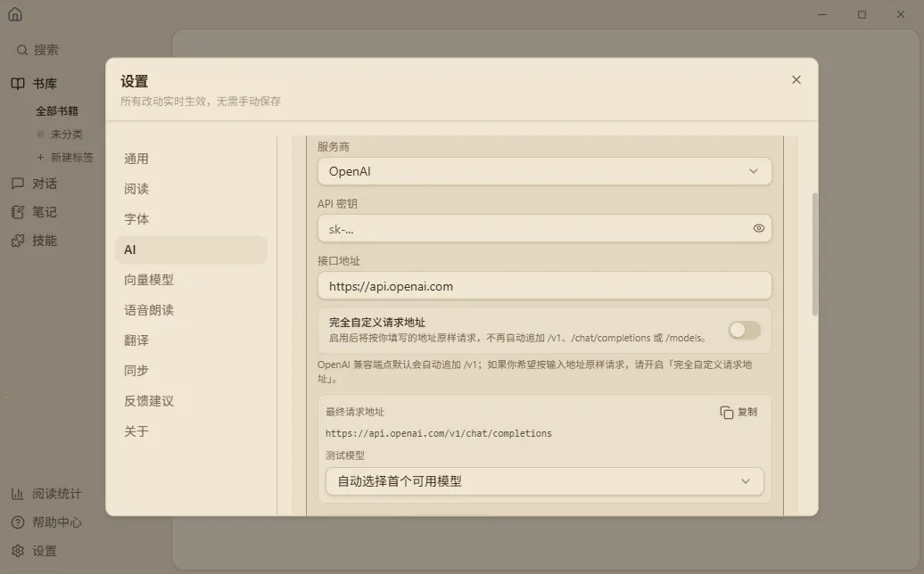Click the 全部书籍 sidebar item

point(56,111)
